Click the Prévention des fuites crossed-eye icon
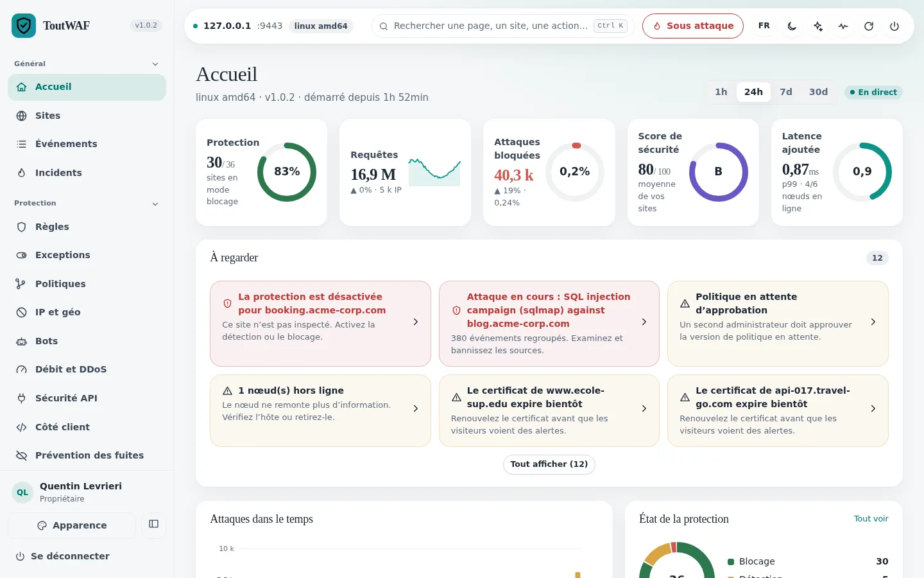The width and height of the screenshot is (924, 578). tap(21, 455)
